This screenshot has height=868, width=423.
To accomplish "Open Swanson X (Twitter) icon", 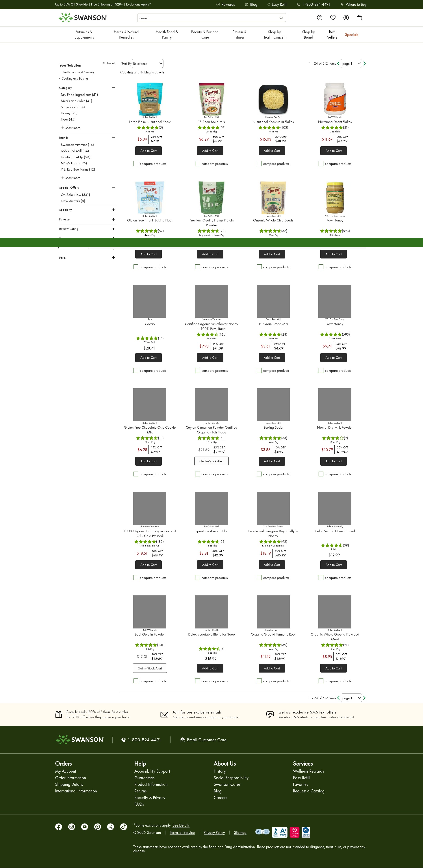I will click(110, 827).
